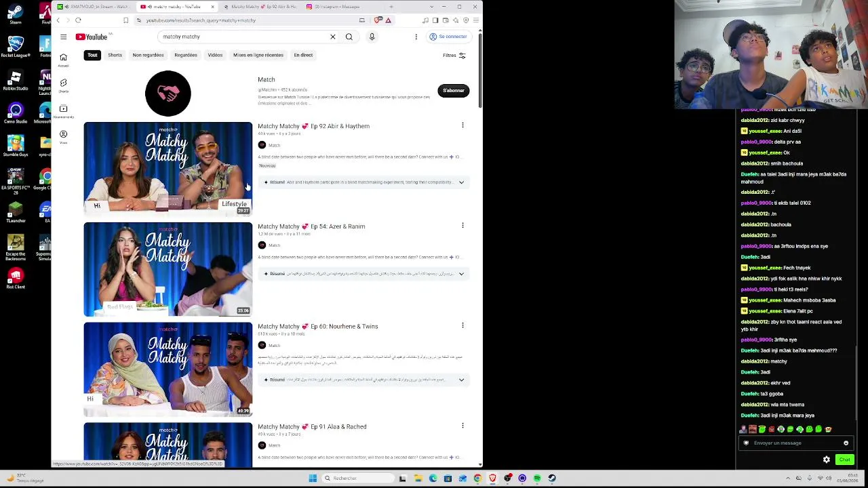Screen dimensions: 868x488
Task: Open chat settings gear icon
Action: pos(826,460)
